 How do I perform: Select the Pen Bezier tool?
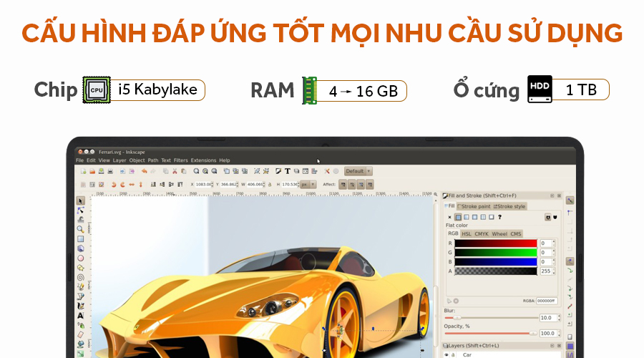80,296
